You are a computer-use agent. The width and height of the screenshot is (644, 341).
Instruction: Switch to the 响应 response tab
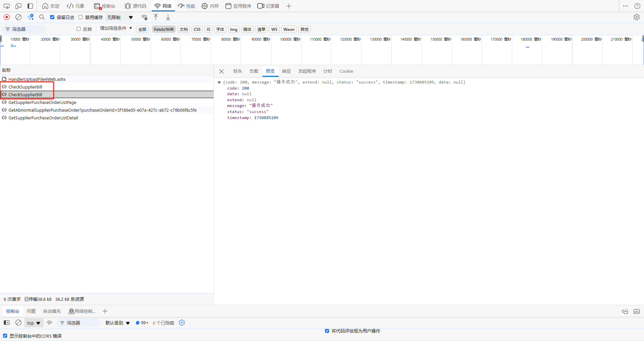pos(286,71)
